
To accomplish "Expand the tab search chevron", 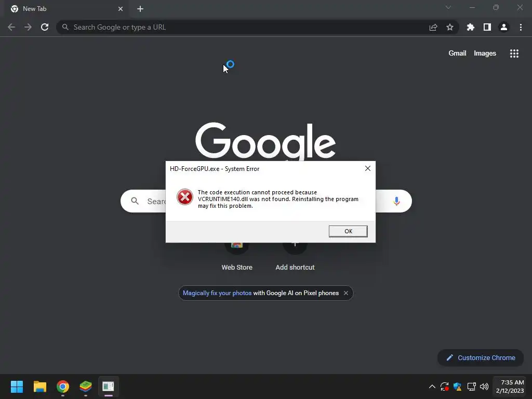I will pos(448,7).
